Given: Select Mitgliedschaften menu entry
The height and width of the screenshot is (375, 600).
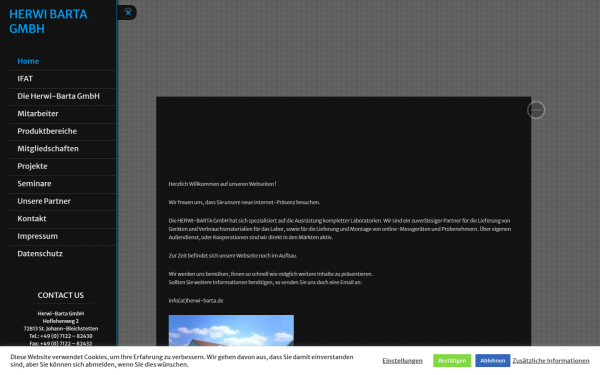Looking at the screenshot, I should click(x=48, y=149).
